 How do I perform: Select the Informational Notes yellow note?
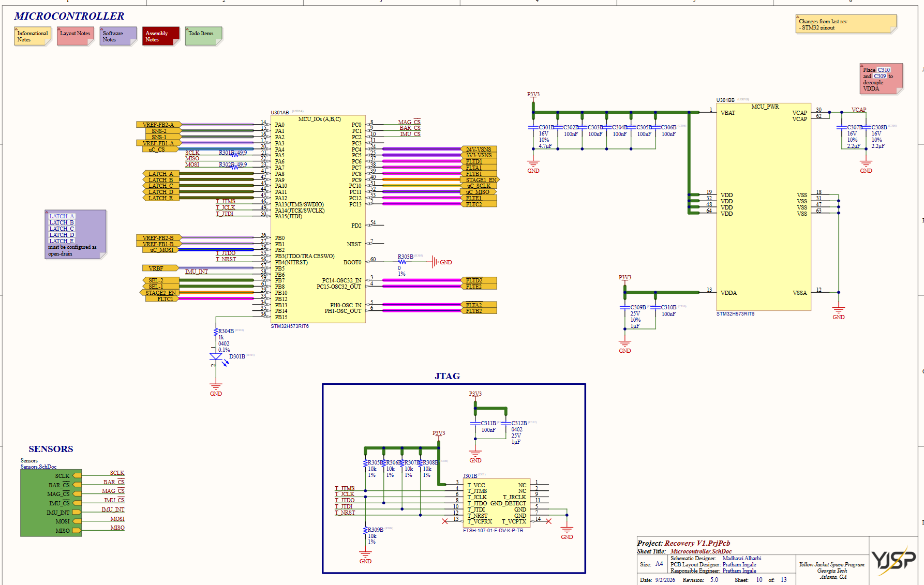pos(33,36)
